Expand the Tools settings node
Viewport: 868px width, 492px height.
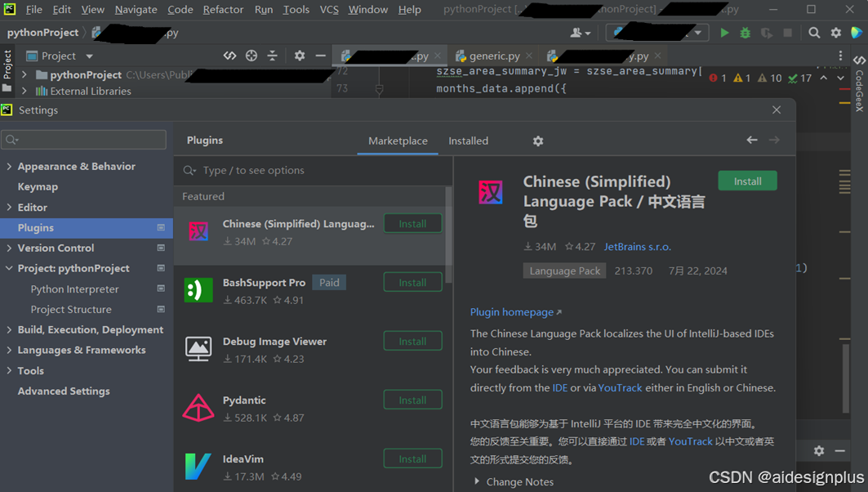pos(9,371)
